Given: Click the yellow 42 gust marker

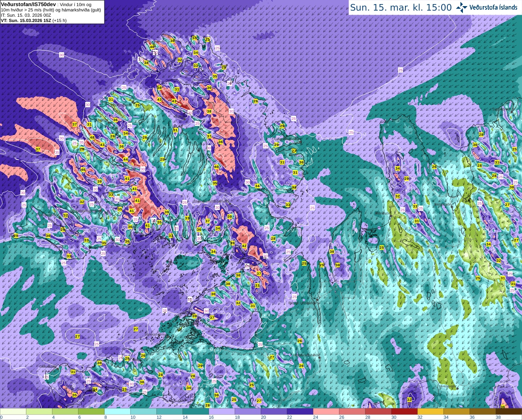Looking at the screenshot, I should 244,246.
